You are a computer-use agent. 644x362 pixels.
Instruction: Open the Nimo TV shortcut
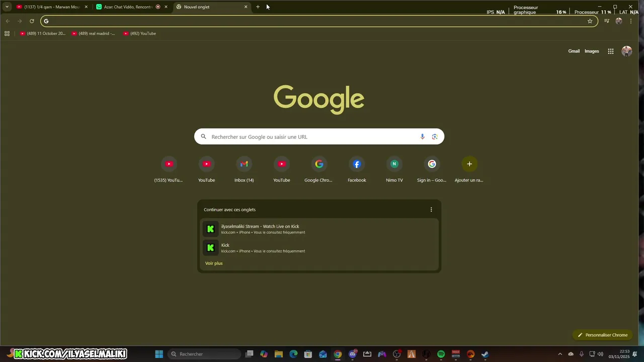(x=394, y=169)
